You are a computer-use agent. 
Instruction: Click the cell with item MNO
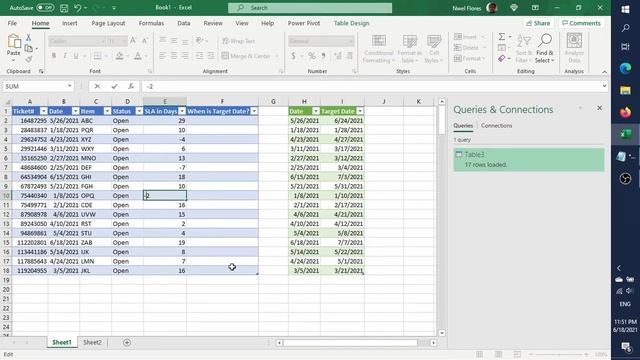click(x=96, y=158)
